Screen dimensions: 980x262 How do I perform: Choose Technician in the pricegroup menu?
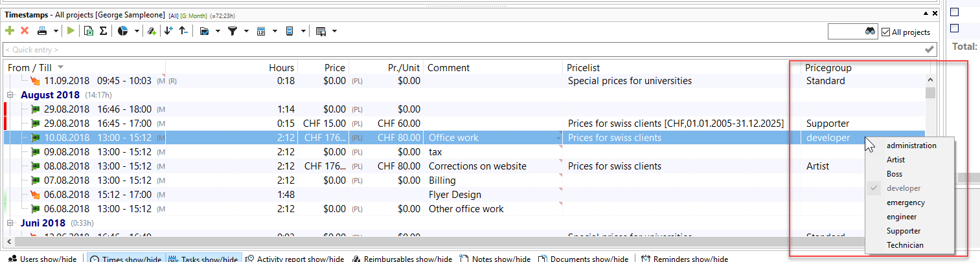[x=905, y=245]
